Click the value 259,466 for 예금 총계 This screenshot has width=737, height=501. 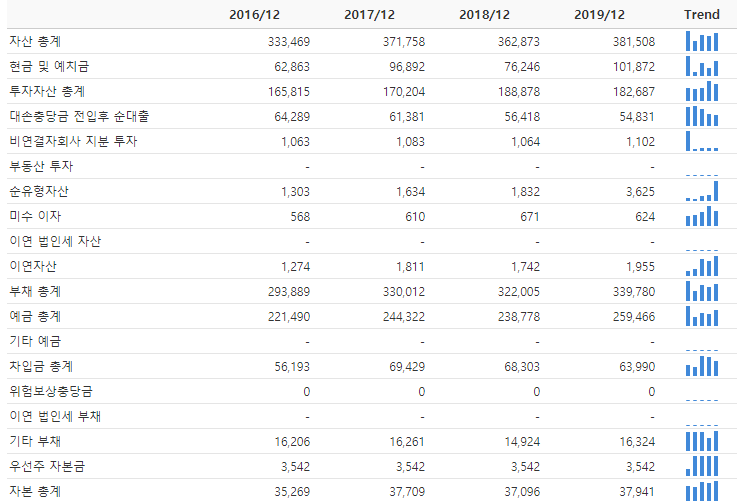point(634,317)
